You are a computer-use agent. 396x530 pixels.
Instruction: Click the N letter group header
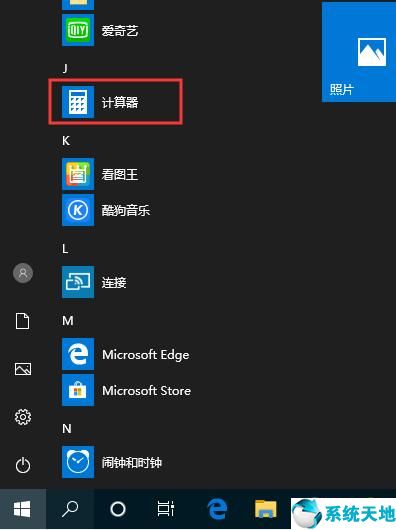(67, 429)
